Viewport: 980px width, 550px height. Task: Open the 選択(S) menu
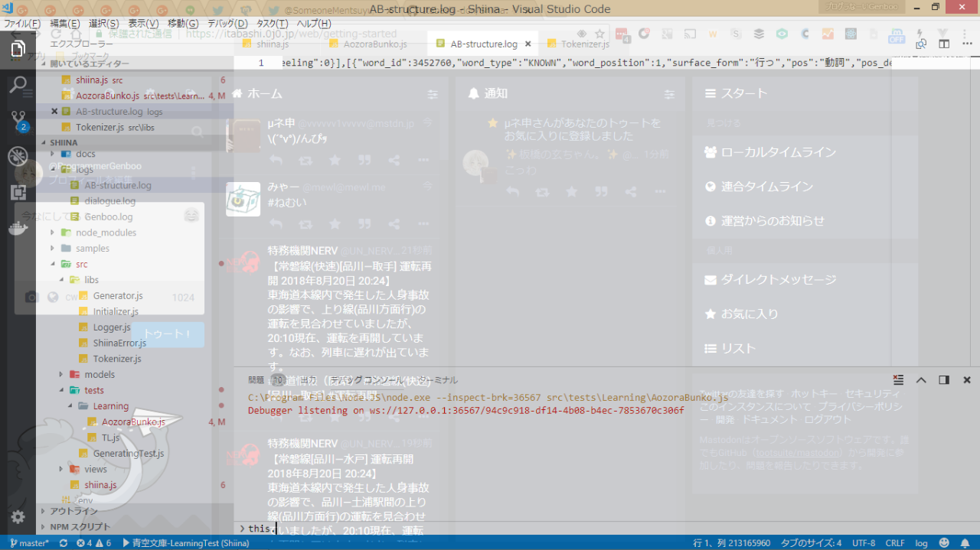point(103,24)
